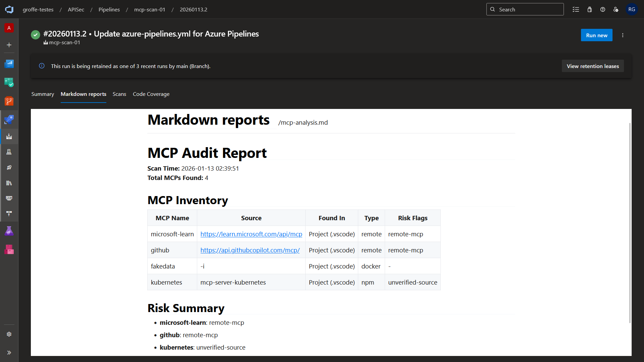This screenshot has height=362, width=644.
Task: Click 20260113.2 breadcrumb
Action: 194,9
